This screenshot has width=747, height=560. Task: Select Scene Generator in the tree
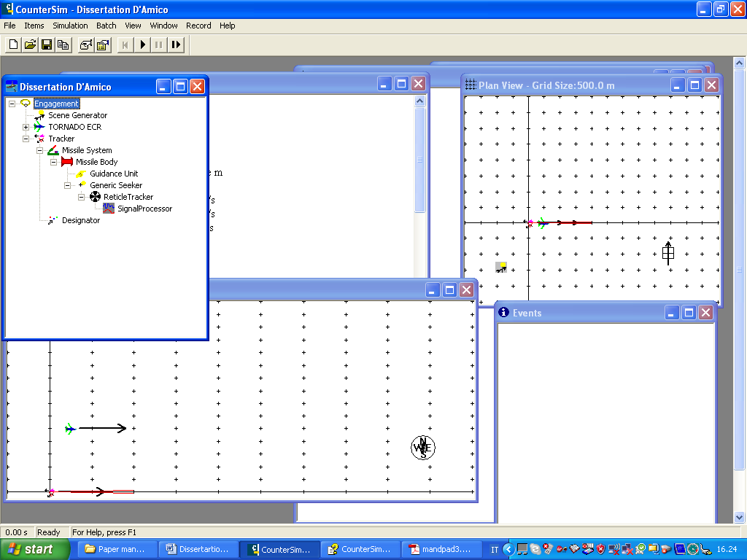click(77, 115)
